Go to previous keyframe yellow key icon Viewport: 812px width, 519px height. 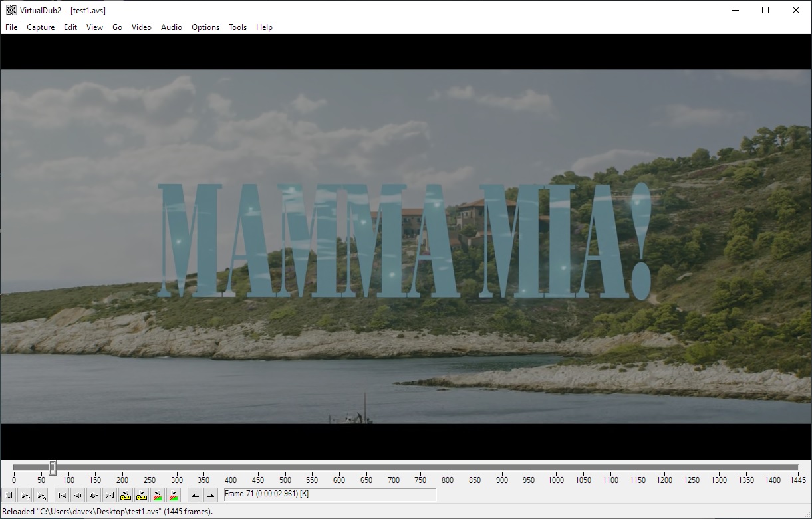click(x=126, y=495)
